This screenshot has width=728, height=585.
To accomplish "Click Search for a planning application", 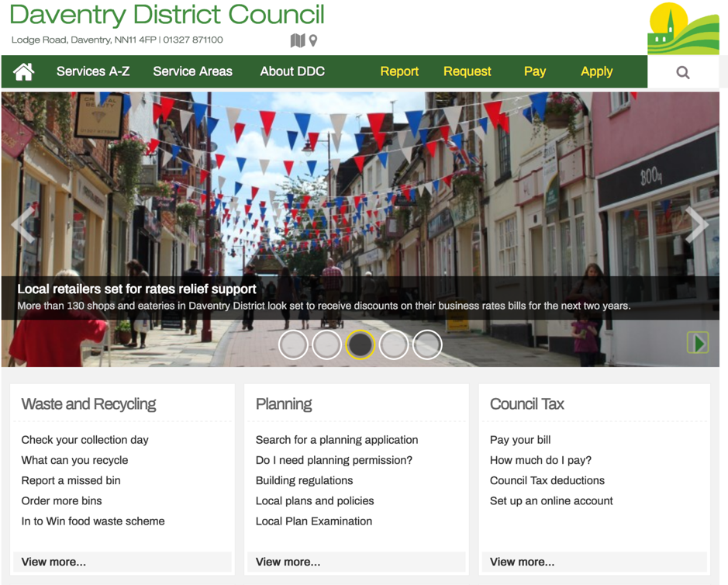I will tap(336, 440).
